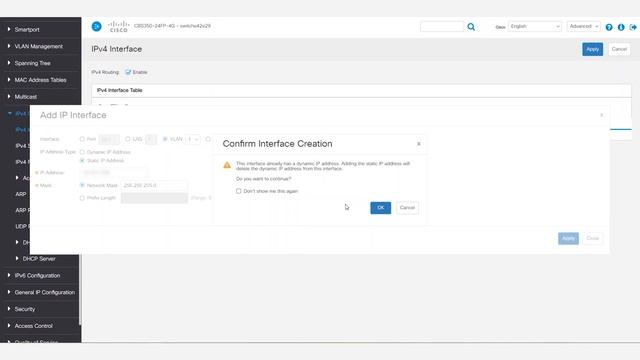Open DHCP Server submenu
Image resolution: width=640 pixels, height=360 pixels.
[x=39, y=259]
